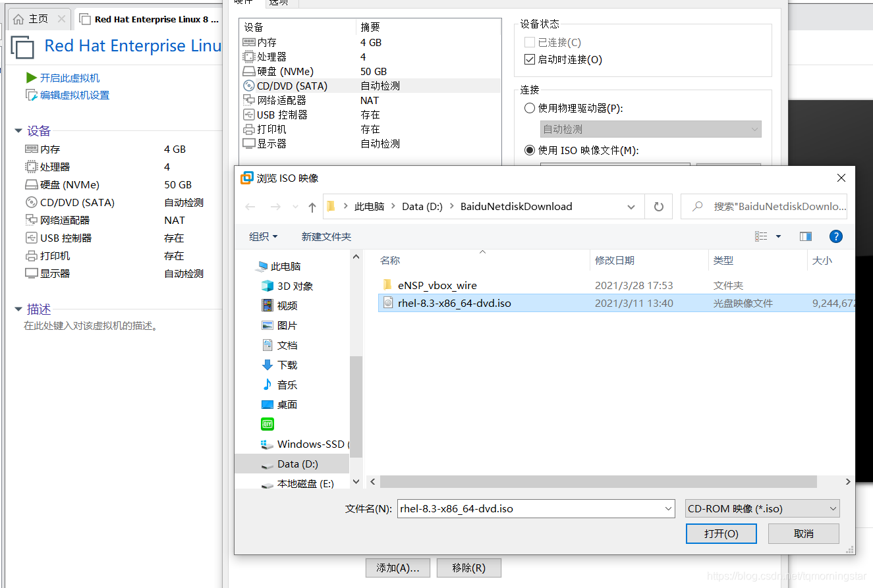Viewport: 873px width, 588px height.
Task: Choose 使用 ISO 映像文件(M) radio button
Action: 530,150
